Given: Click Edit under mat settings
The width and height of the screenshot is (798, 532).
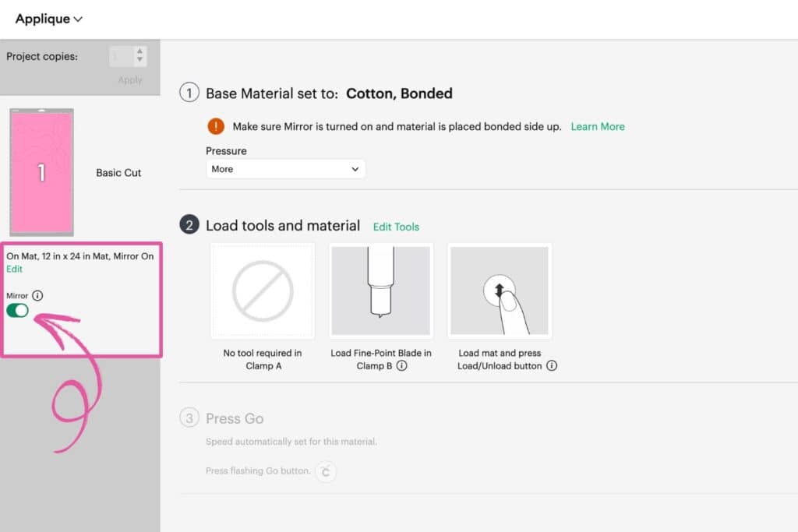Looking at the screenshot, I should pyautogui.click(x=14, y=269).
